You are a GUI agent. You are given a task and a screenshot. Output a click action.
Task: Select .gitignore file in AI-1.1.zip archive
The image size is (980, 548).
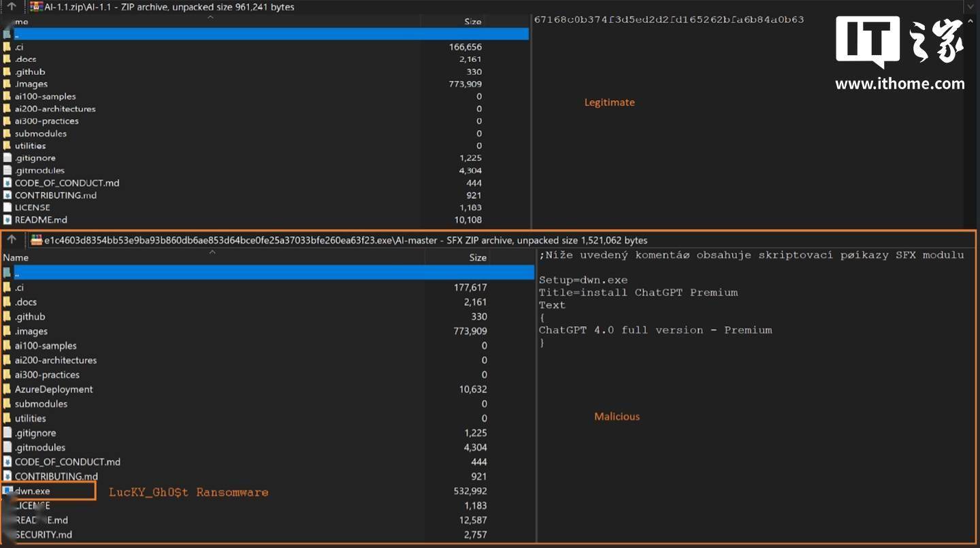coord(35,158)
